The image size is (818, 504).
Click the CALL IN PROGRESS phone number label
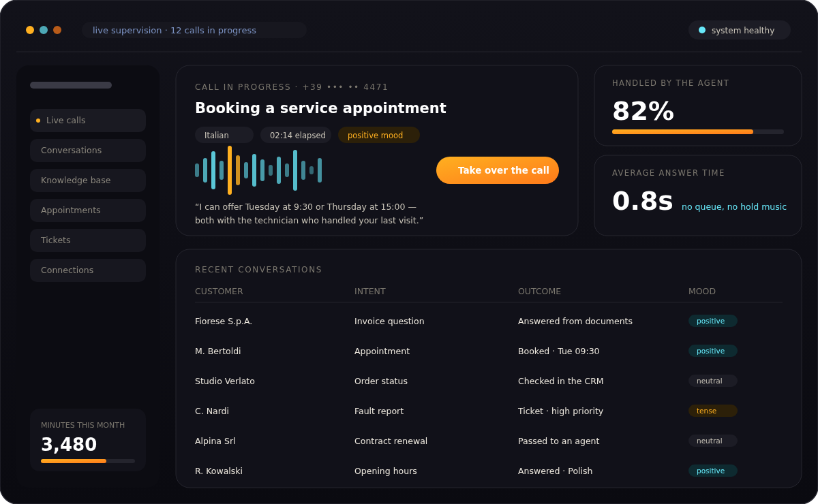point(292,87)
